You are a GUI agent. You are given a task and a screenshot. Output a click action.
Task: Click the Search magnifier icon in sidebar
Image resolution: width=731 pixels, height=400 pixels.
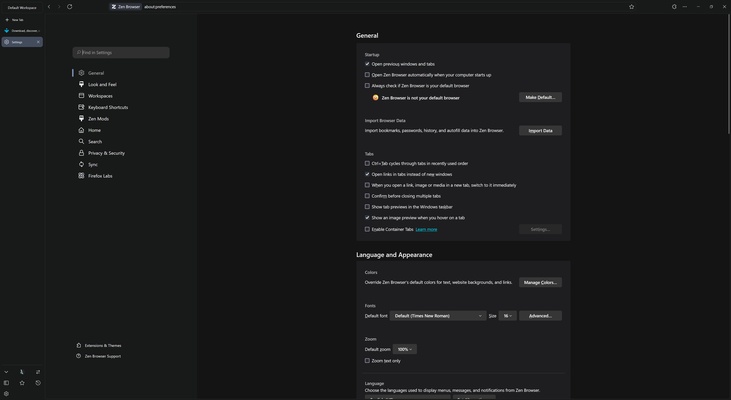tap(82, 141)
